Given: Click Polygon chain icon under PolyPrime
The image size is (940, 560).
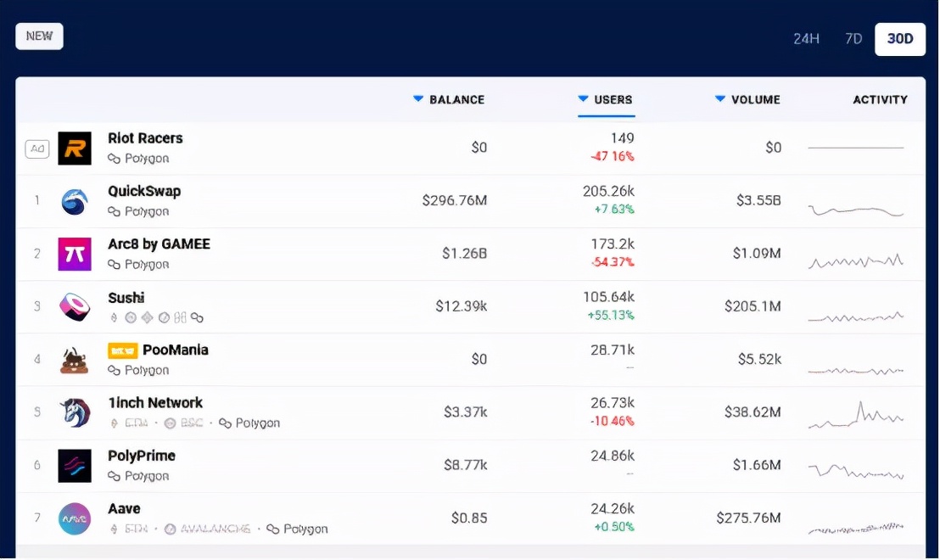Looking at the screenshot, I should [114, 475].
